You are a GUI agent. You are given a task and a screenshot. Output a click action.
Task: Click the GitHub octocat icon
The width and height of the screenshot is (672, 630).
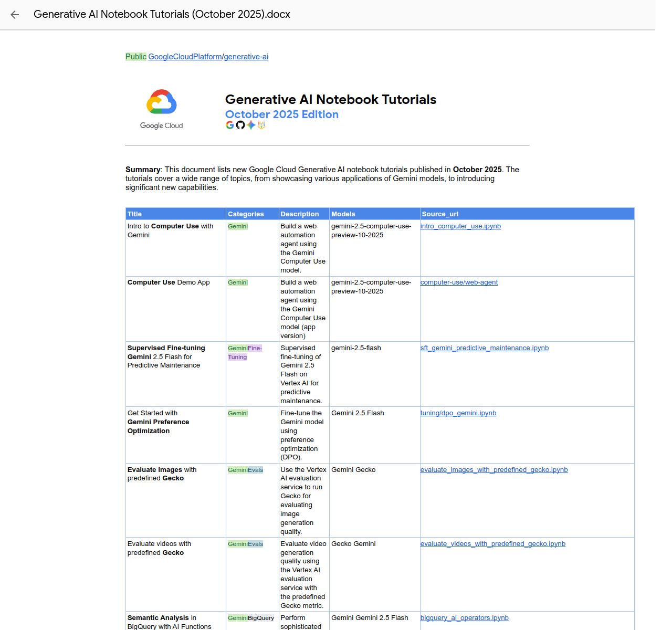(x=240, y=125)
